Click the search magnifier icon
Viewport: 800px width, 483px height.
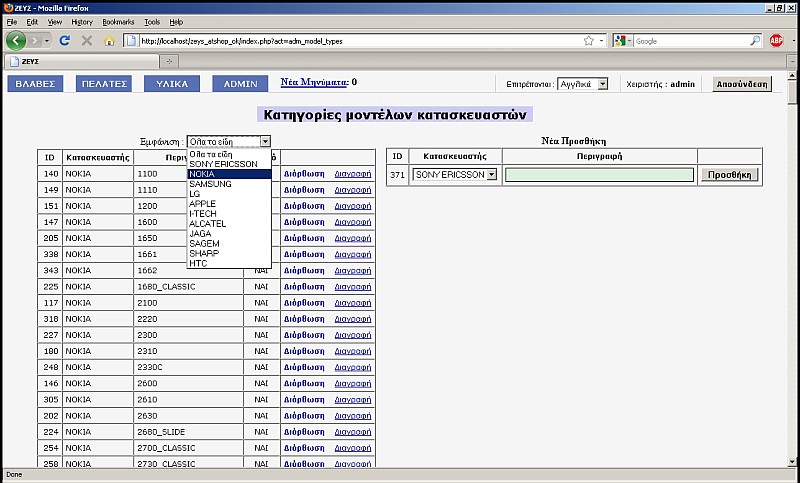click(755, 41)
